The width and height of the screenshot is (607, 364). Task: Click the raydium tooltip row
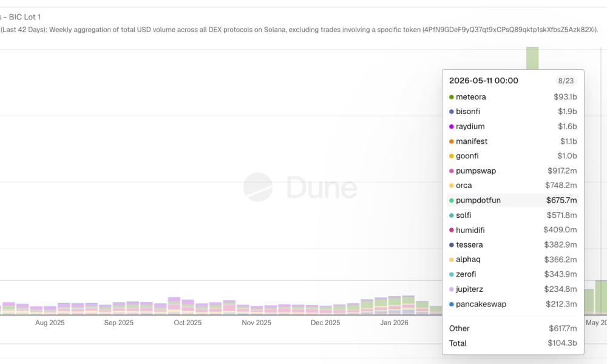pos(512,127)
